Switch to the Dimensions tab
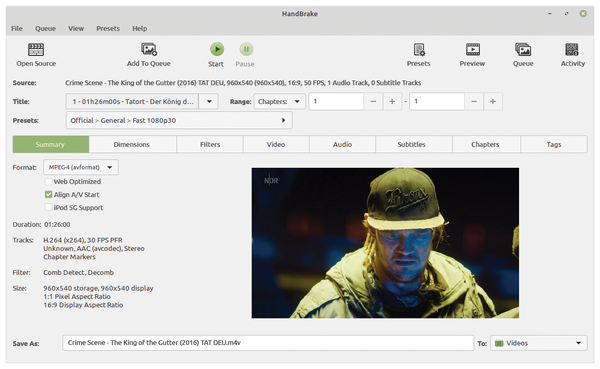Screen dimensions: 600x369 coord(132,144)
